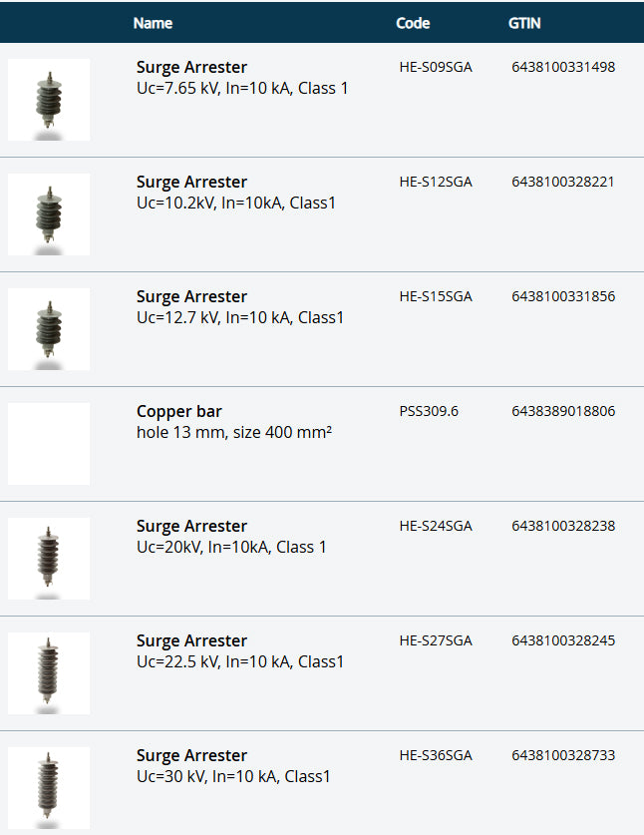The height and width of the screenshot is (835, 644).
Task: Open the HE-S12SGA arrester product image
Action: point(48,214)
